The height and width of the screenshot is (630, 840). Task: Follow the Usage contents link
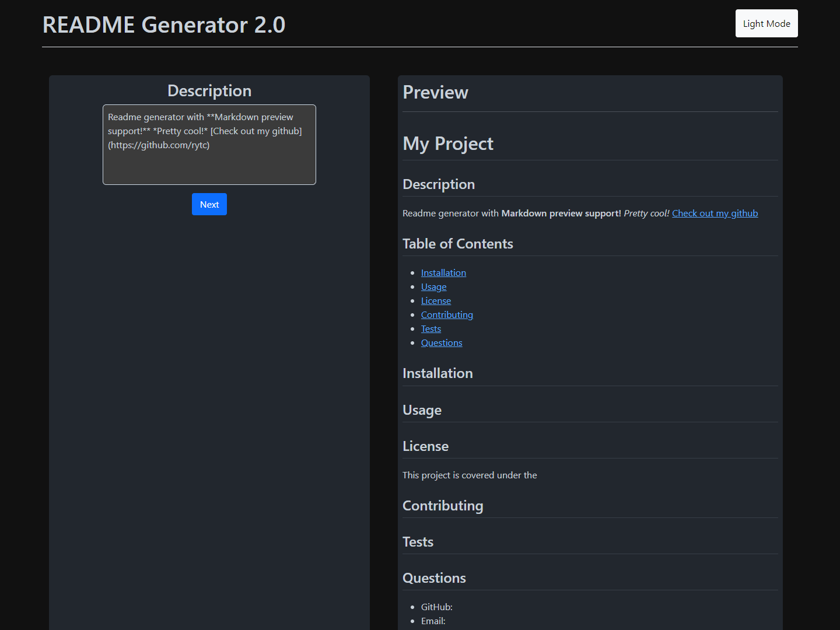pyautogui.click(x=433, y=287)
